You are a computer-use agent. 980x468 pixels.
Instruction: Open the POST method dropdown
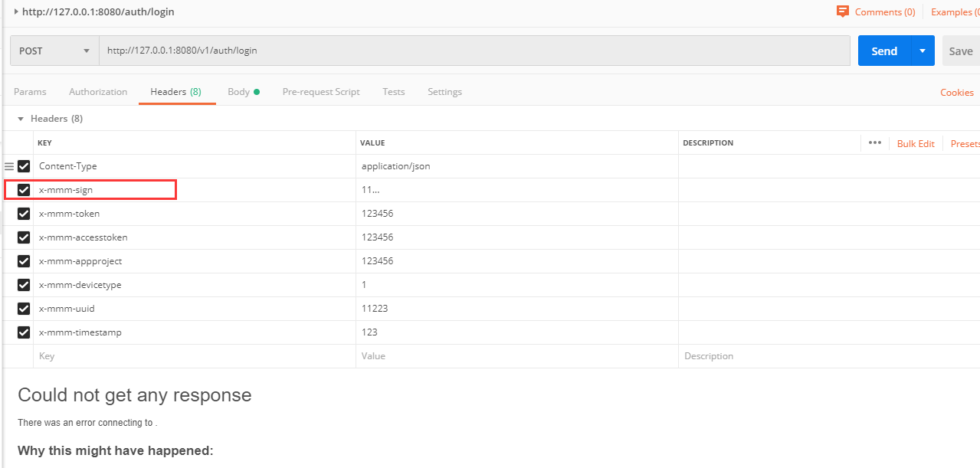(54, 51)
